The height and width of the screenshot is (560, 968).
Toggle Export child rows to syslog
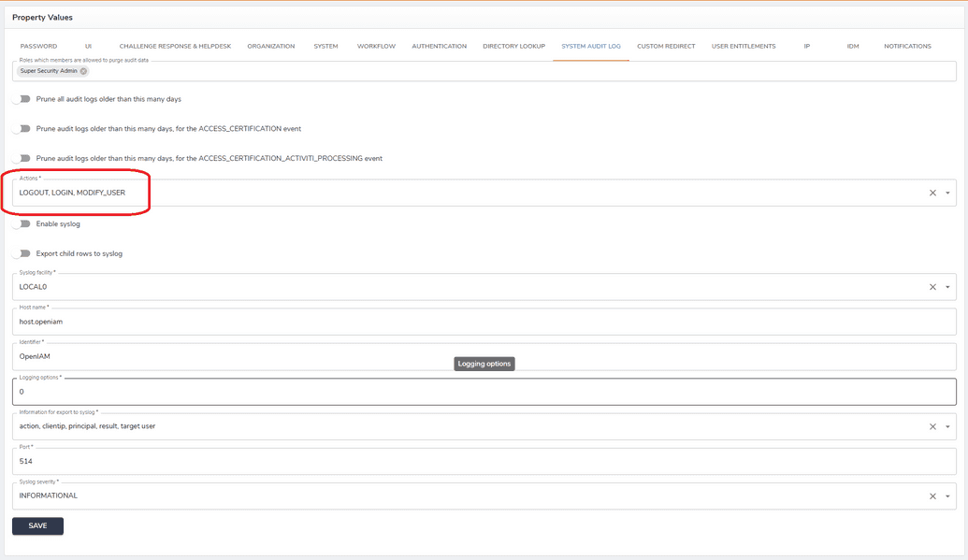22,252
